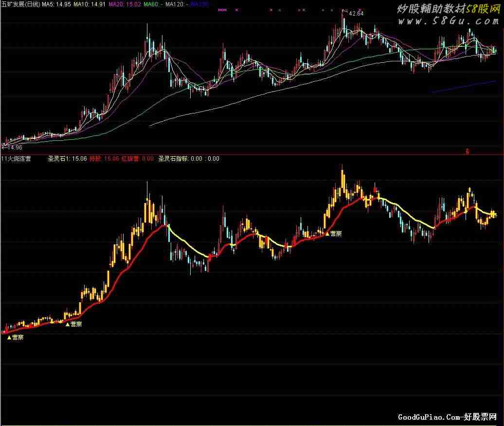Click the bottom-left 营寨 triangle marker
Viewport: 504px width, 426px height.
pyautogui.click(x=16, y=337)
